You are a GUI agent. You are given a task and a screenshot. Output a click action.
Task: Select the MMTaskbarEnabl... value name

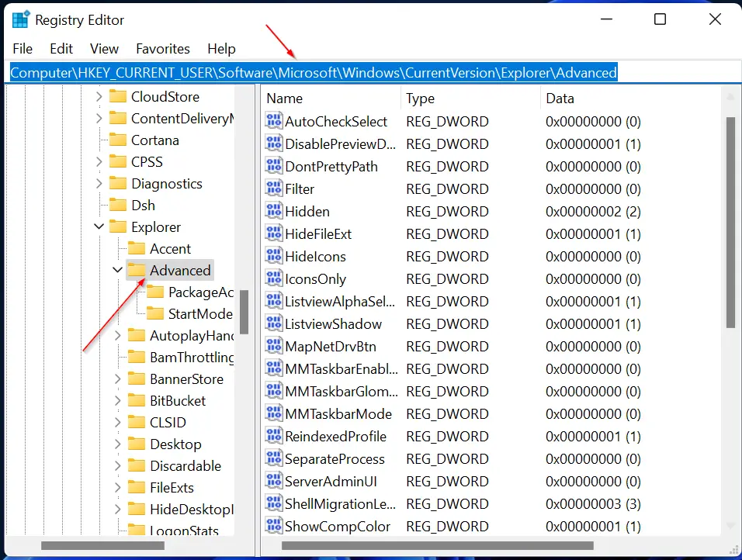coord(342,368)
